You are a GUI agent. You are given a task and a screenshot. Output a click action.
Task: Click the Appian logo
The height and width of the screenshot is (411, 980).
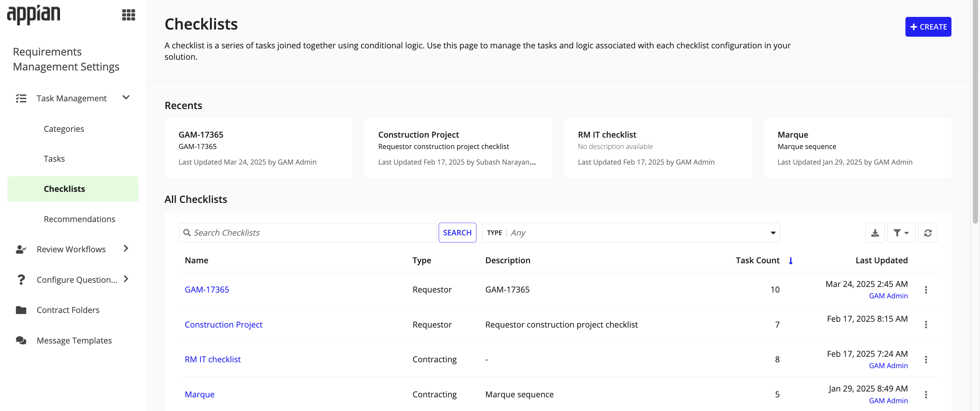33,15
